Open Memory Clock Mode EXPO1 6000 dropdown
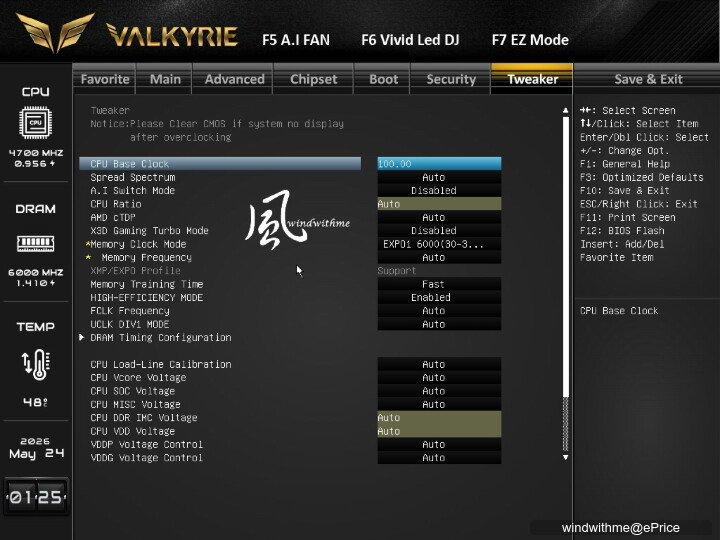 tap(439, 244)
